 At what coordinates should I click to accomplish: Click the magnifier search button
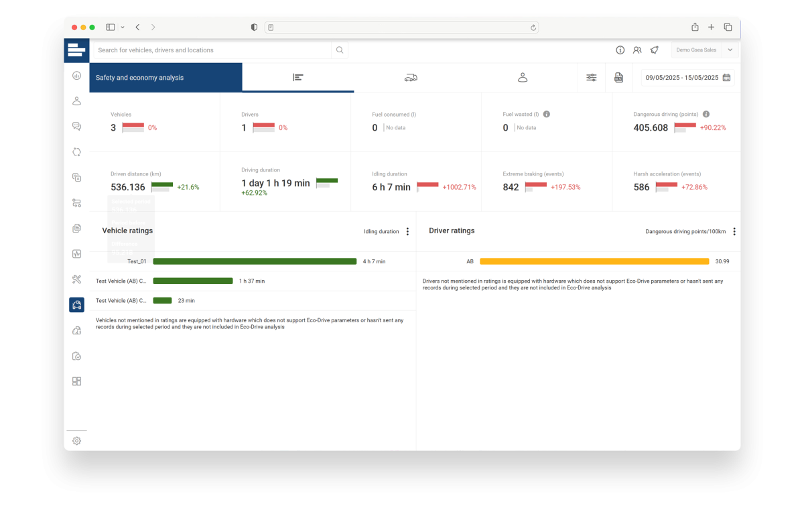[340, 50]
